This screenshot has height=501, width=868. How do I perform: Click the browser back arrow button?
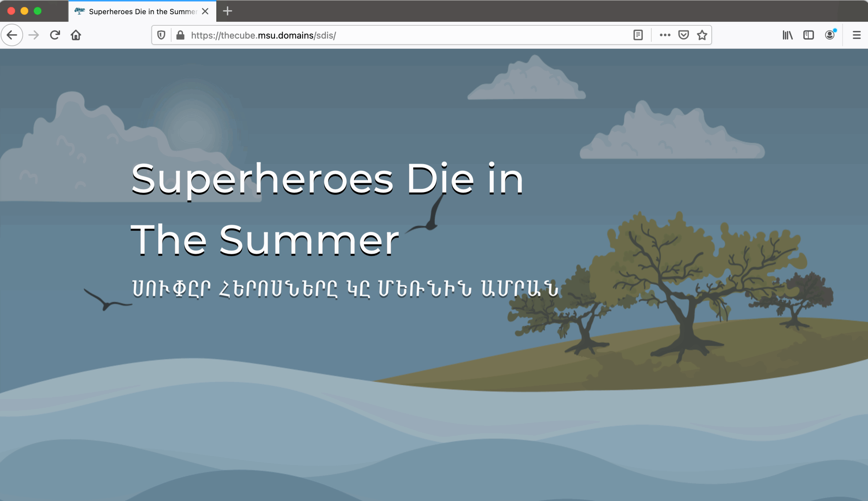[12, 35]
